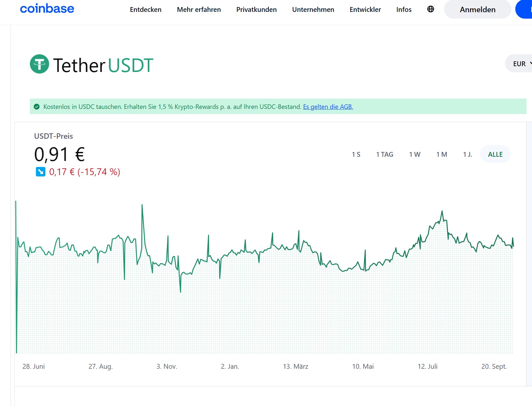
Task: Click the '2. Jan.' axis label
Action: 230,366
